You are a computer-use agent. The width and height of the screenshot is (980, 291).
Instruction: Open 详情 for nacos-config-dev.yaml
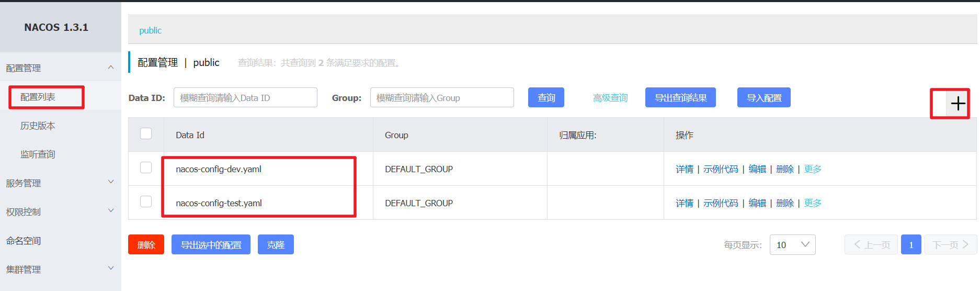tap(685, 169)
